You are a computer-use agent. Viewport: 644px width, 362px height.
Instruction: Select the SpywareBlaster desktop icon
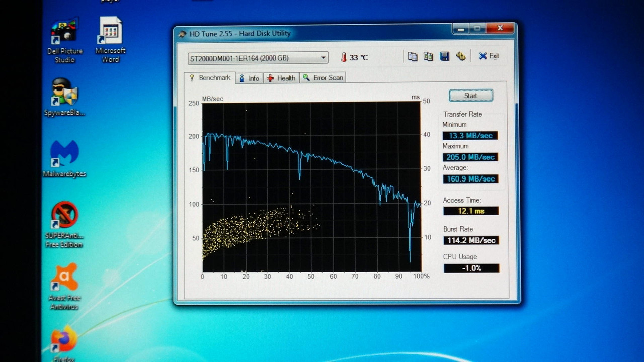point(64,98)
